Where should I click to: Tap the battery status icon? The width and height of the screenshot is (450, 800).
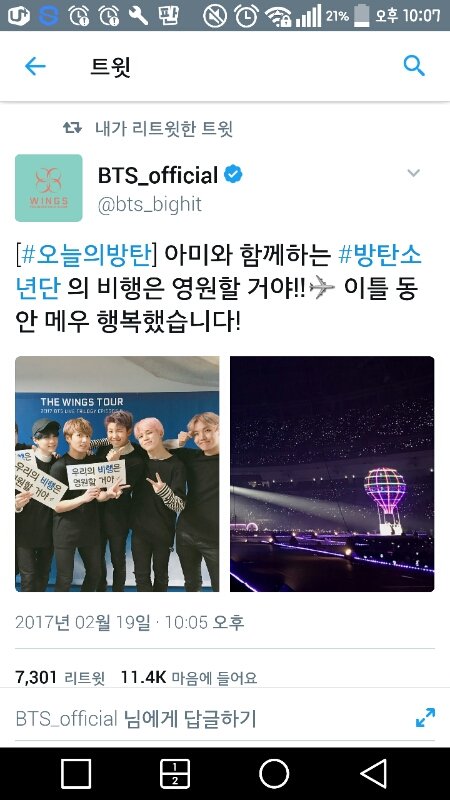pyautogui.click(x=362, y=15)
